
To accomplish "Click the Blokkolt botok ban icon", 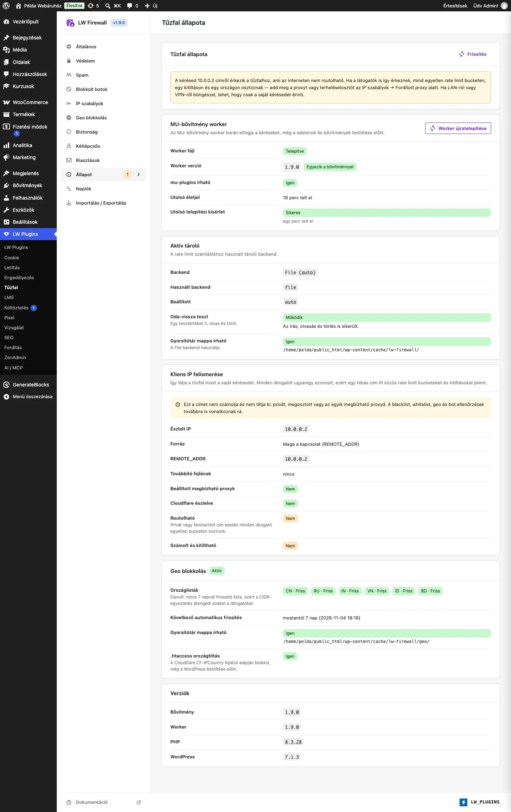I will coord(69,89).
